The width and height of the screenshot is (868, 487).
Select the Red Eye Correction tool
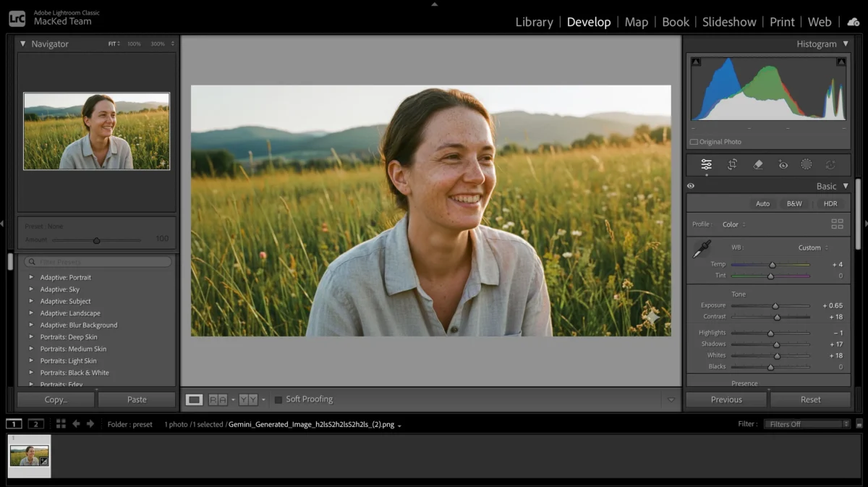coord(783,164)
